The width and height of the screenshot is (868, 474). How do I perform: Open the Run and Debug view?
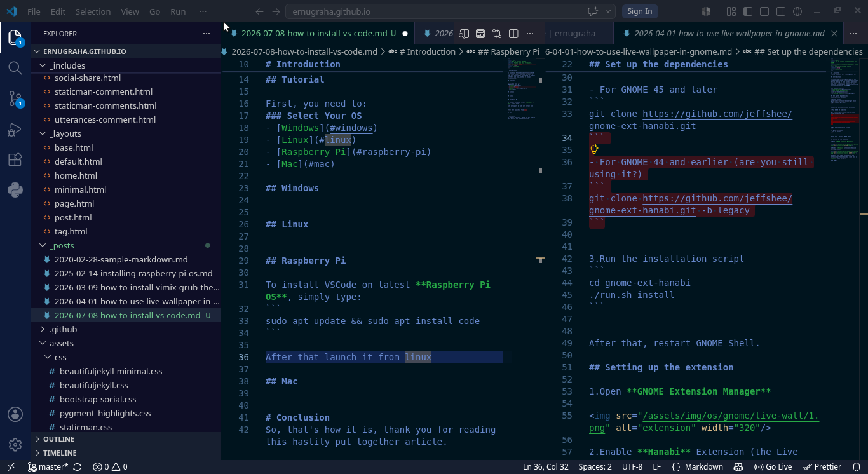point(15,130)
